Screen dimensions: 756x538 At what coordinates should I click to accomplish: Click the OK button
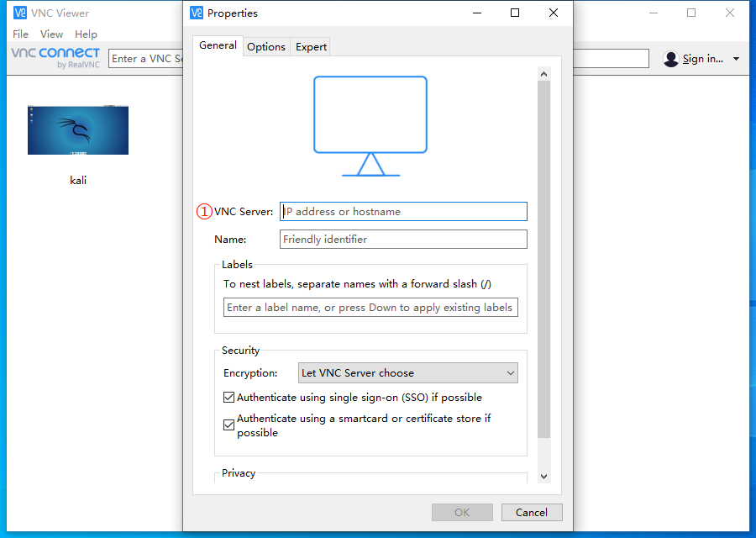coord(462,513)
